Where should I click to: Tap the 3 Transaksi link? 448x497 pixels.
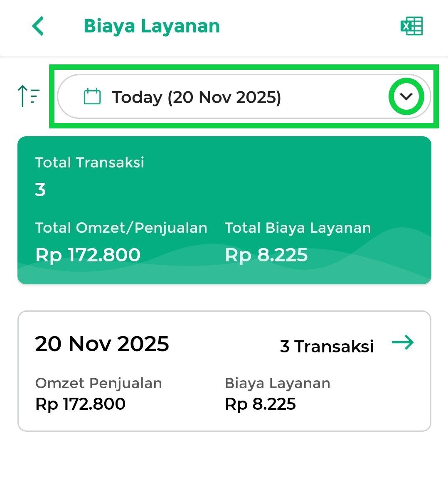327,346
